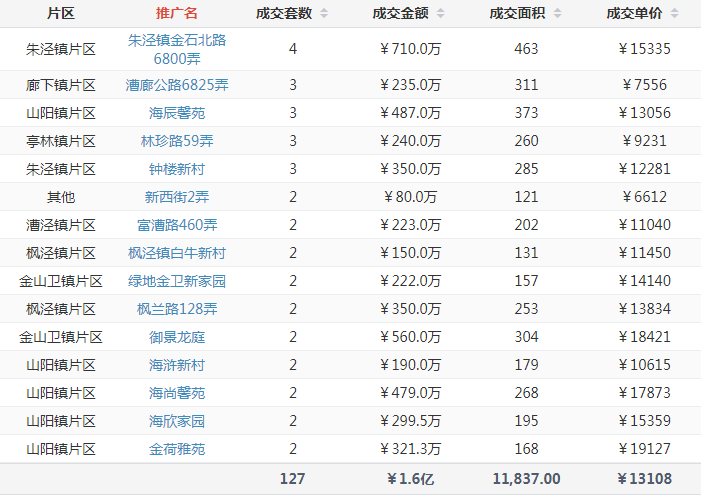Open the 海浒新村 link
The width and height of the screenshot is (701, 495).
177,365
